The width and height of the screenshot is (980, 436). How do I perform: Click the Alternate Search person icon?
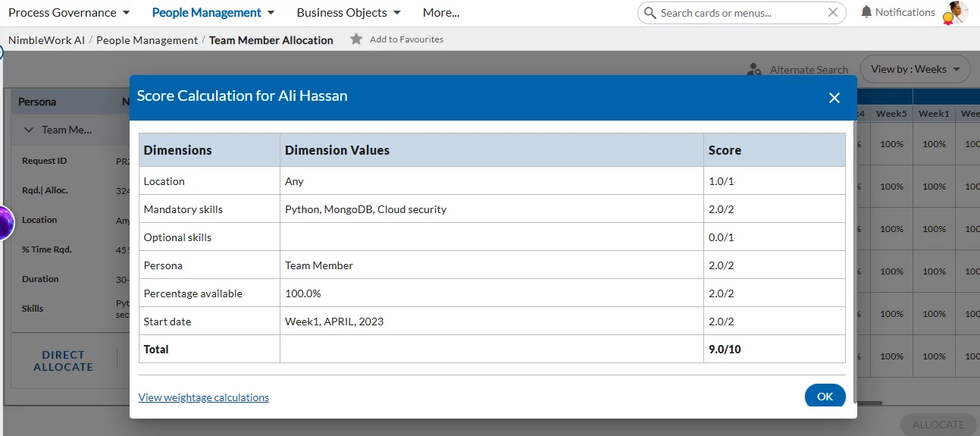[x=754, y=70]
